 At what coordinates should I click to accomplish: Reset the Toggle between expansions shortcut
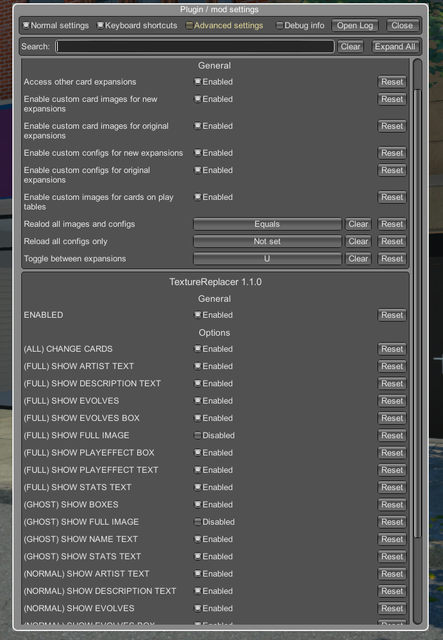pyautogui.click(x=392, y=258)
